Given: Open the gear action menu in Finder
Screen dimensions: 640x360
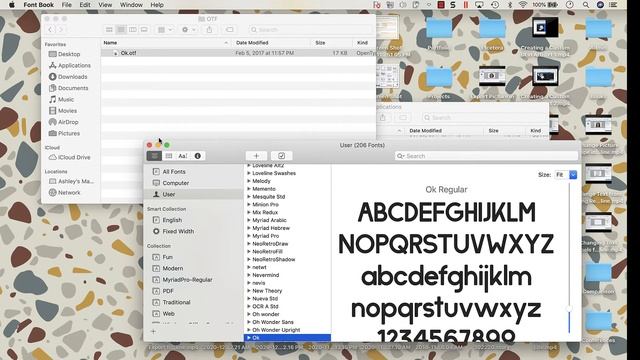Looking at the screenshot, I should 188,29.
